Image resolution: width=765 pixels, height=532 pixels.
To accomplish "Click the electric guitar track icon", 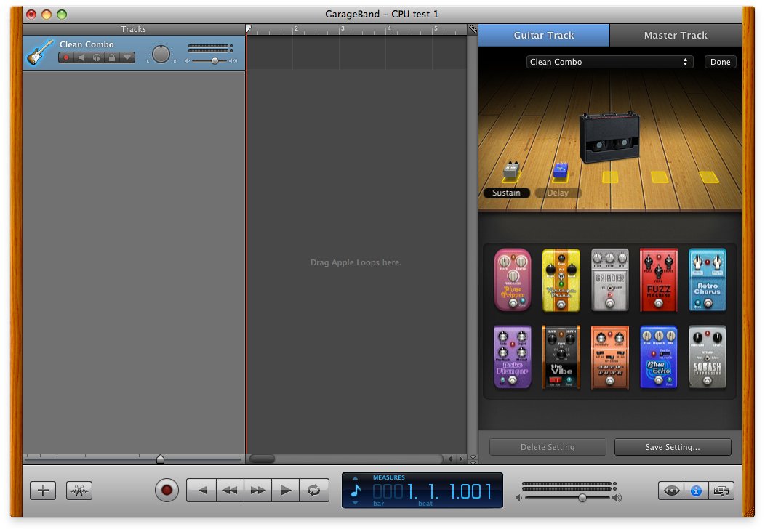I will point(40,52).
